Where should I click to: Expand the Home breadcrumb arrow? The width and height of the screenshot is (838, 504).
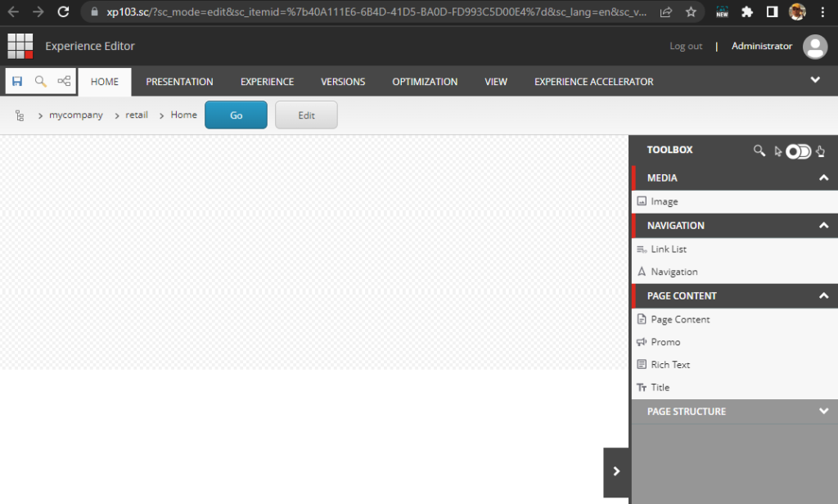click(161, 115)
